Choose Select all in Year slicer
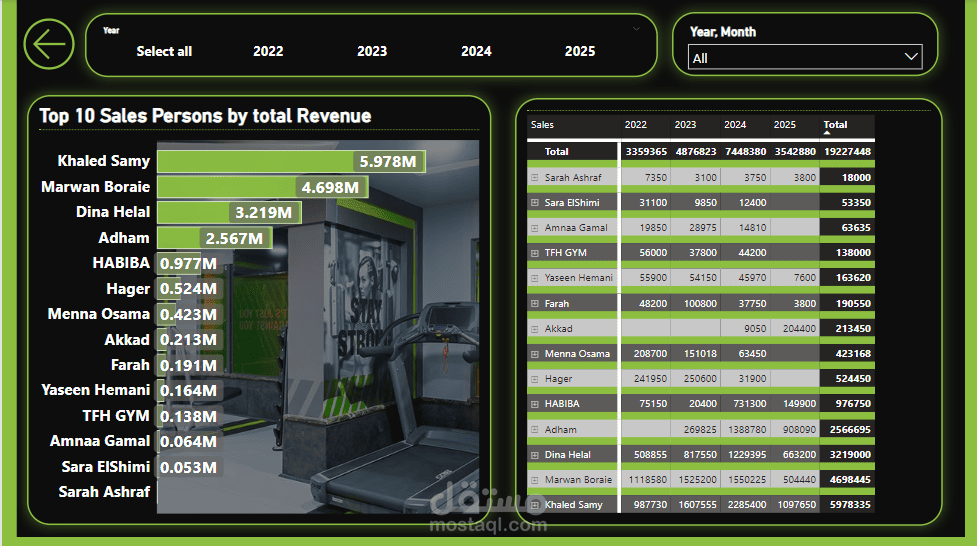The image size is (977, 546). 164,51
